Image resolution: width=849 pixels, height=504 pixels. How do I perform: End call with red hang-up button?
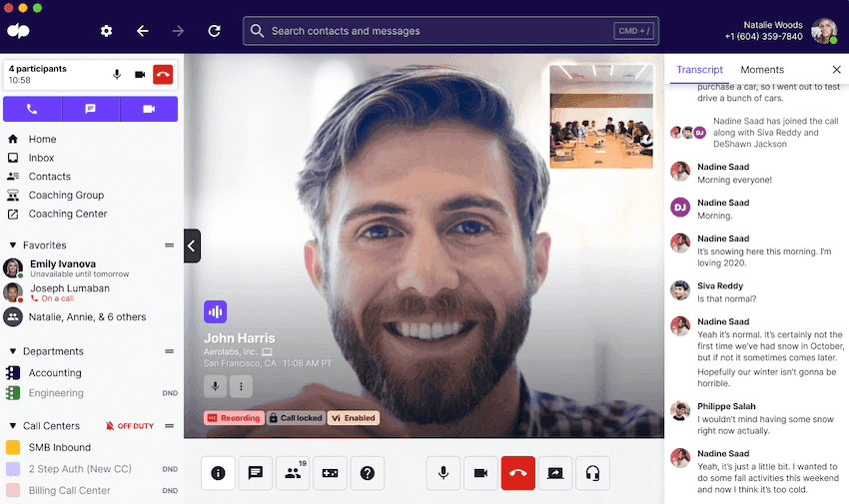518,473
